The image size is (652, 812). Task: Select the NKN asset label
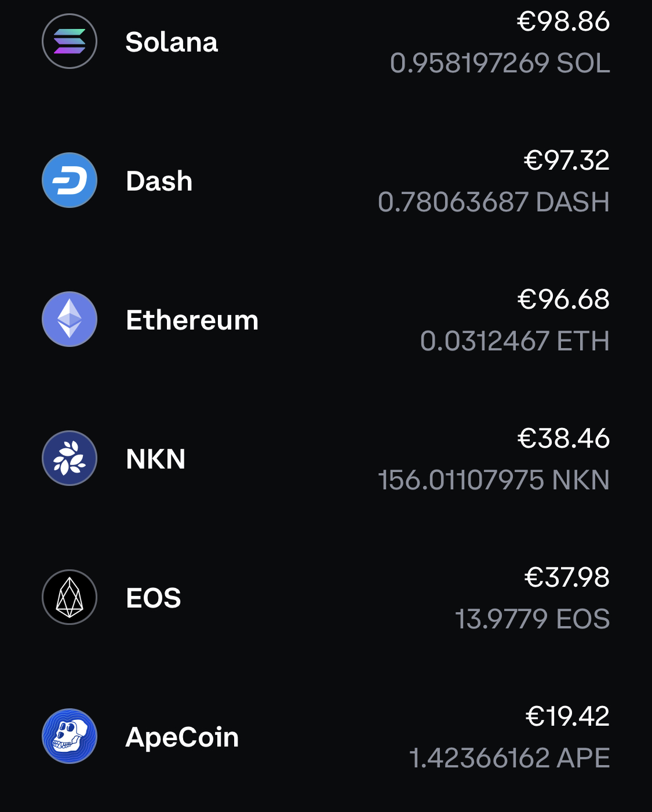[x=156, y=459]
